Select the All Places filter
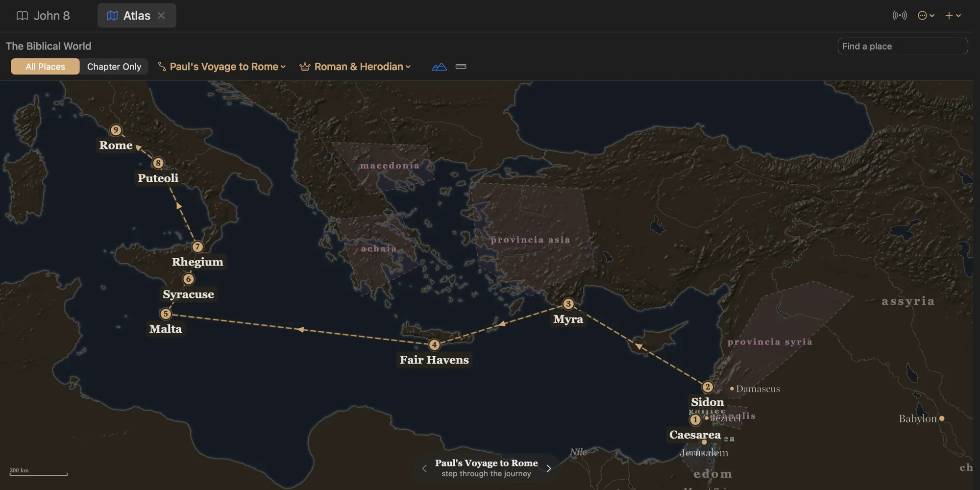This screenshot has width=980, height=490. point(45,67)
